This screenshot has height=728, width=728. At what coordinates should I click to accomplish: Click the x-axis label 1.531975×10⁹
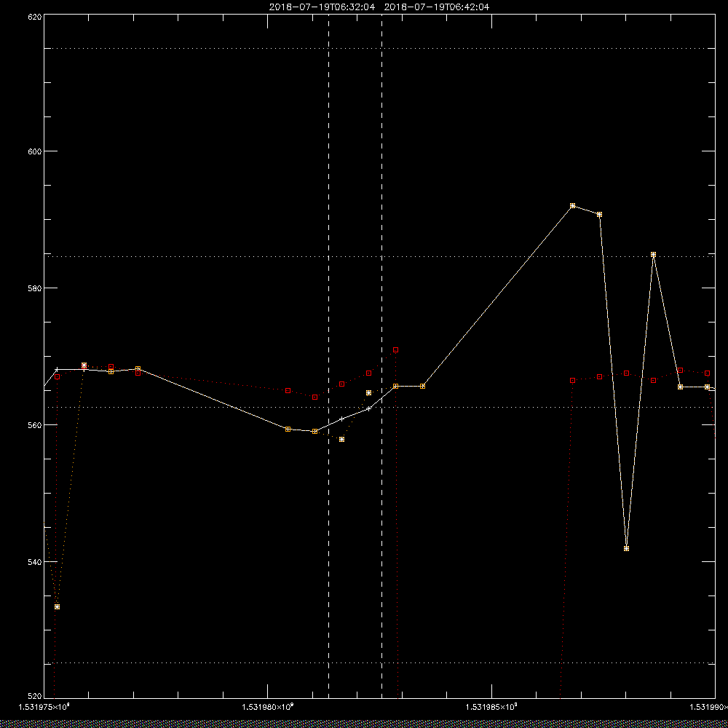[x=44, y=707]
